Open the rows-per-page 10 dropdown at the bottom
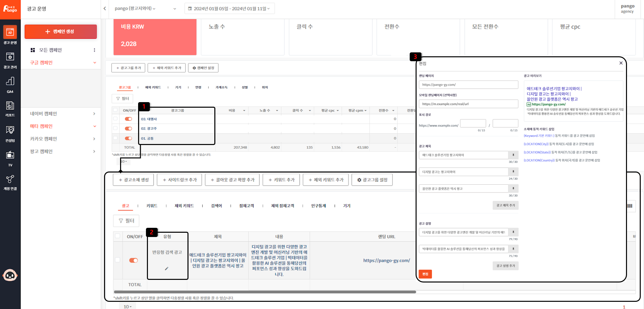Screen dimensions: 644x309 (x=128, y=307)
